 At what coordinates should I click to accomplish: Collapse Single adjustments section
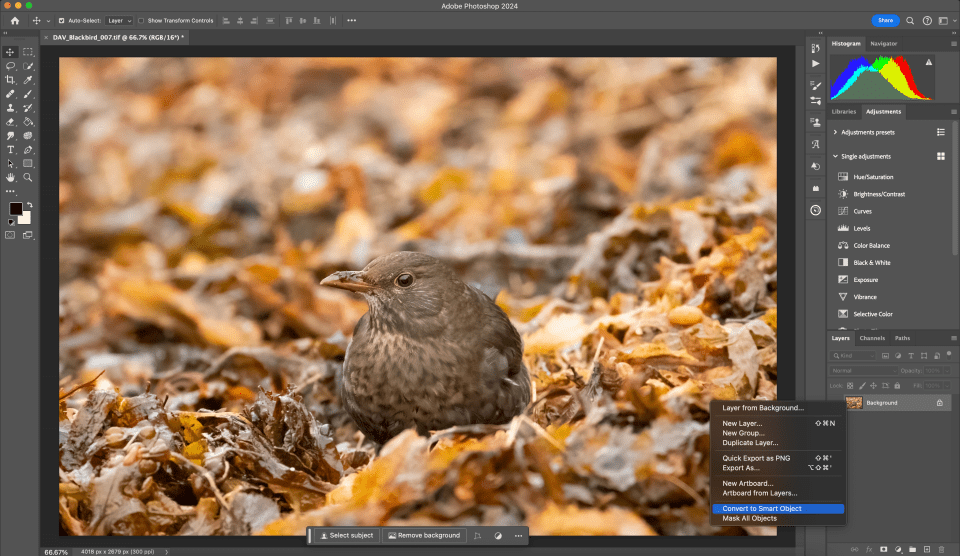(835, 156)
